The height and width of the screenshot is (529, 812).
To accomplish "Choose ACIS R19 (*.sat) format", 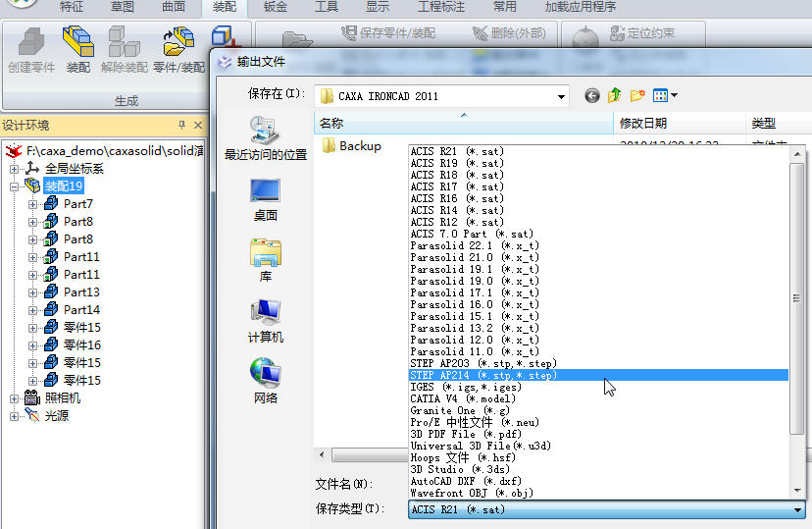I will click(x=598, y=163).
